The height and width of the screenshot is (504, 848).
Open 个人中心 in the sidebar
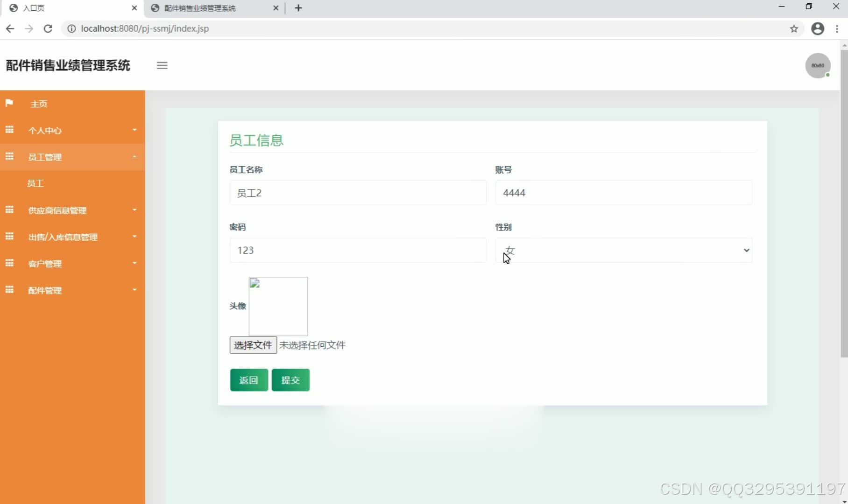coord(72,130)
